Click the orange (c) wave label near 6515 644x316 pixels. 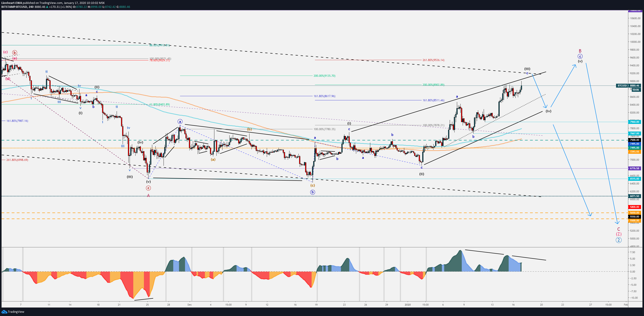[313, 185]
